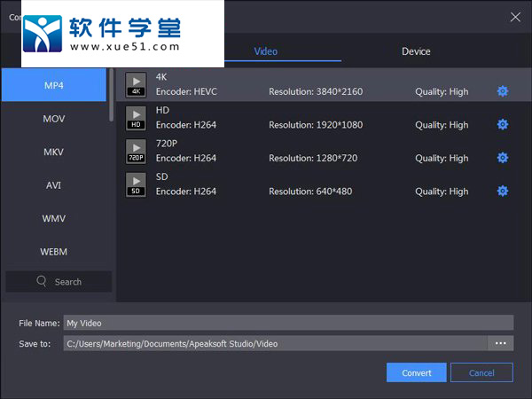Open settings gear for 720P preset
The height and width of the screenshot is (399, 532).
pos(503,158)
